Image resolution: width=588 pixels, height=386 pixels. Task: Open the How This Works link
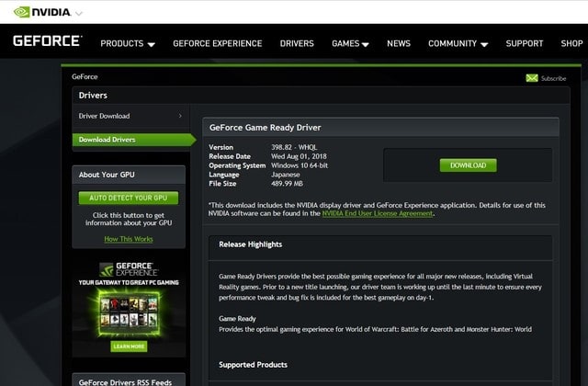pyautogui.click(x=129, y=239)
